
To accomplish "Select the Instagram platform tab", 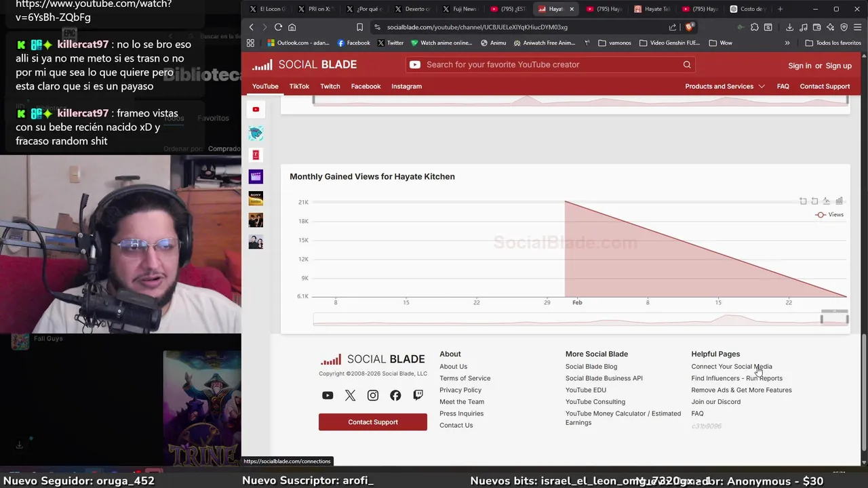I will [x=406, y=86].
